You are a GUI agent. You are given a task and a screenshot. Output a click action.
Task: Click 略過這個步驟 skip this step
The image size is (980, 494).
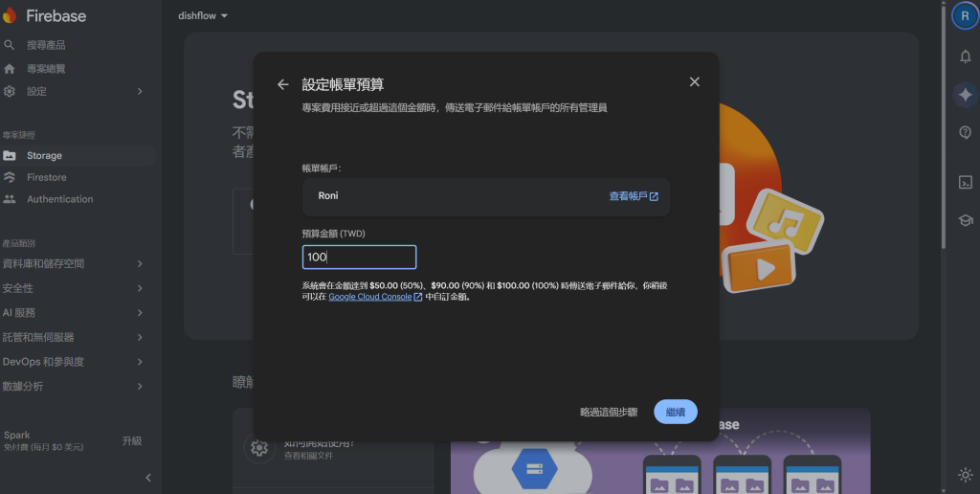(609, 412)
